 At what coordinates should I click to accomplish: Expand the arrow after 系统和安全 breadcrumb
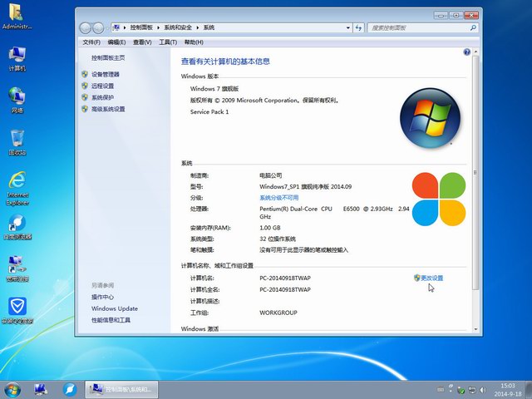[198, 27]
